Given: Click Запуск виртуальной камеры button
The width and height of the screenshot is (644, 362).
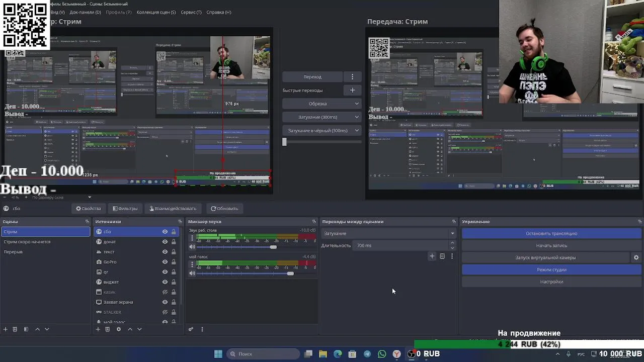Looking at the screenshot, I should point(545,257).
